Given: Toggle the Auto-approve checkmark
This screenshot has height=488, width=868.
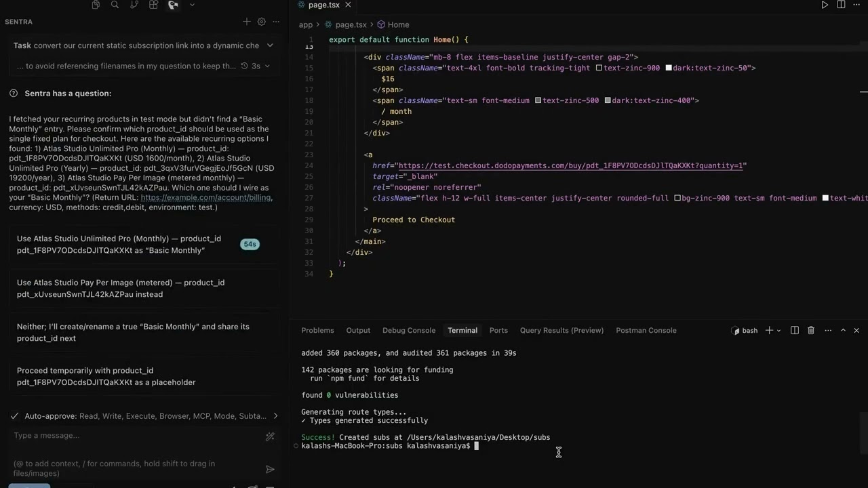Looking at the screenshot, I should click(x=15, y=415).
